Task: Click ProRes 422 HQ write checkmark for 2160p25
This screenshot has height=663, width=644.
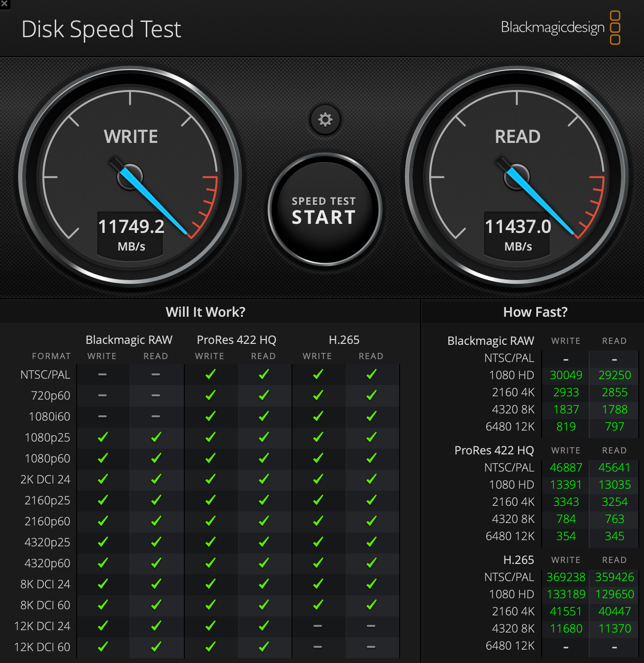Action: (210, 500)
